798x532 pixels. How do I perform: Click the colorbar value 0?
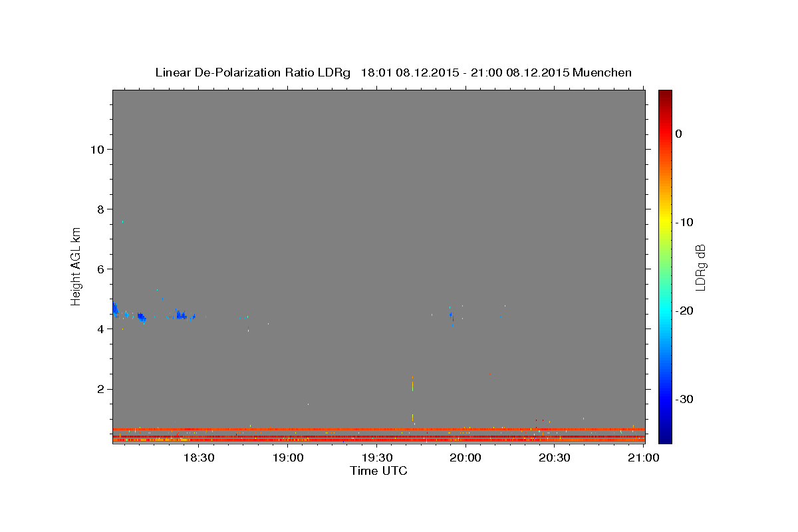coord(679,134)
